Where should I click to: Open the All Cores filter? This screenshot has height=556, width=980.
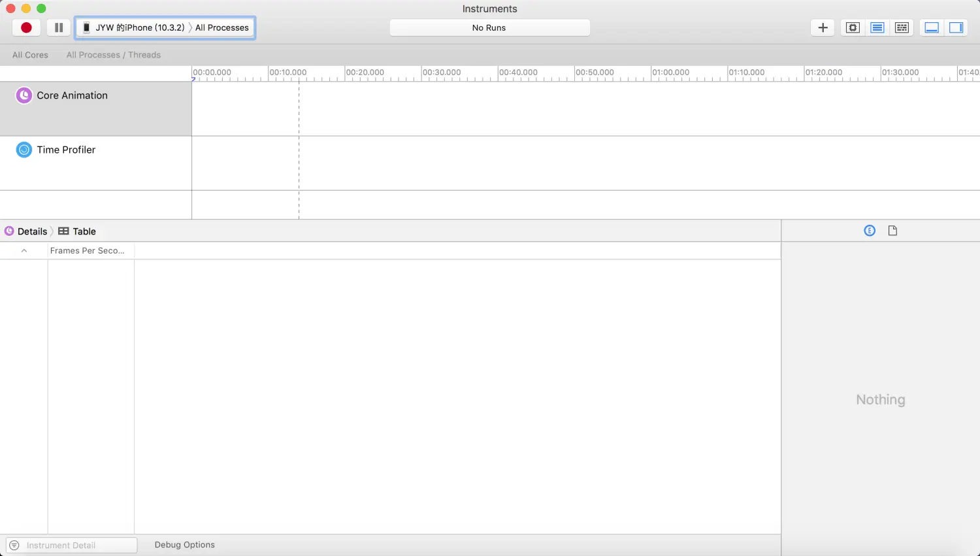click(30, 55)
